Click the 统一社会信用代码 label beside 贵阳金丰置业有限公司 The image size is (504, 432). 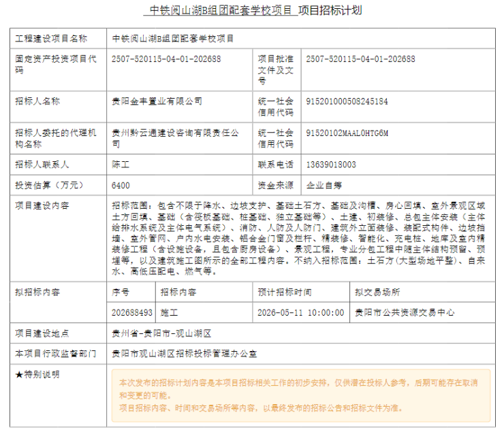click(276, 107)
